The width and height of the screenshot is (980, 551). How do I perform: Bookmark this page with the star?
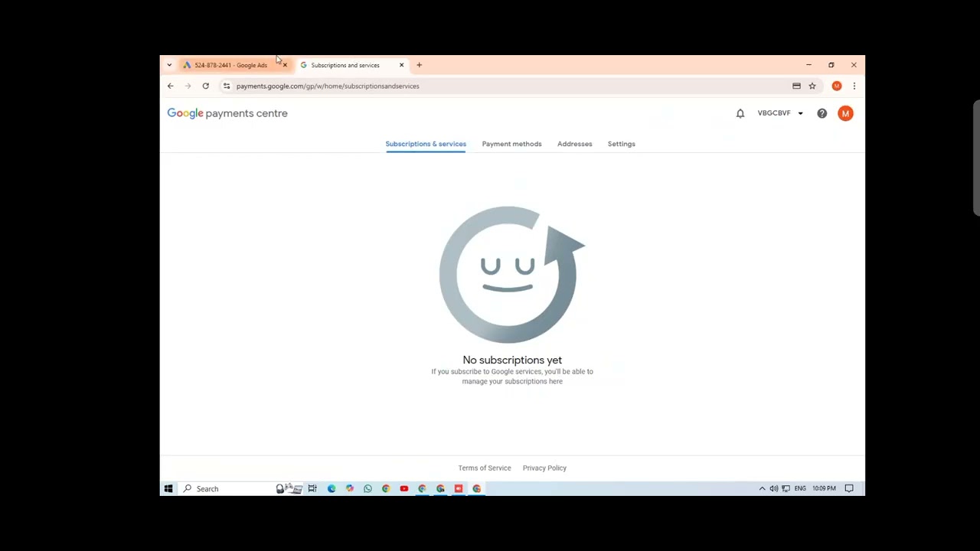point(812,86)
